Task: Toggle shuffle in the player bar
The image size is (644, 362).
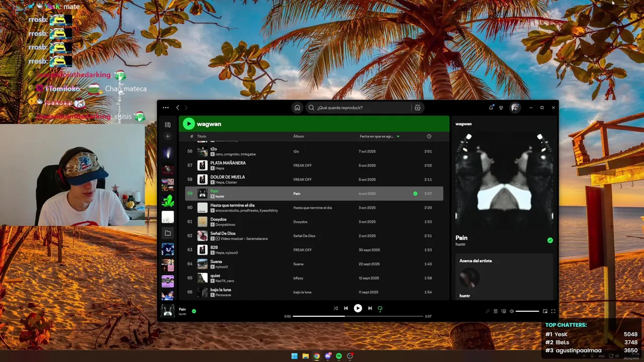Action: coord(336,308)
